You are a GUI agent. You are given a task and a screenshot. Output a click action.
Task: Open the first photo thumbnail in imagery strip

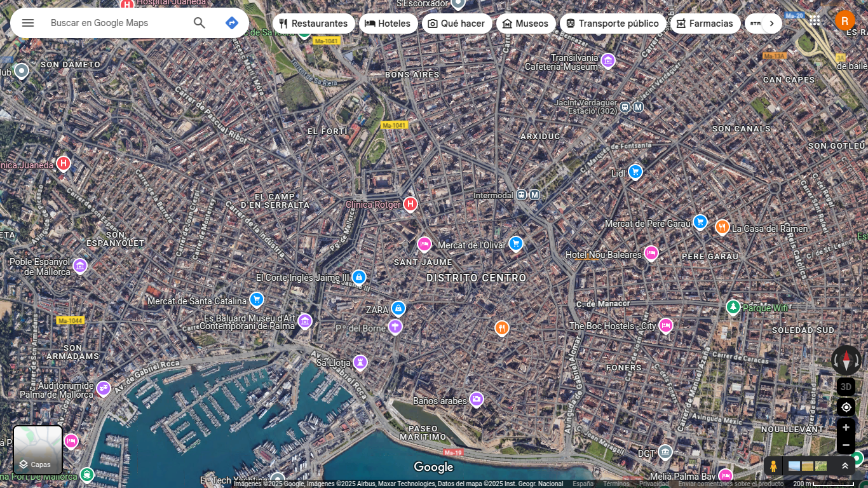point(794,466)
